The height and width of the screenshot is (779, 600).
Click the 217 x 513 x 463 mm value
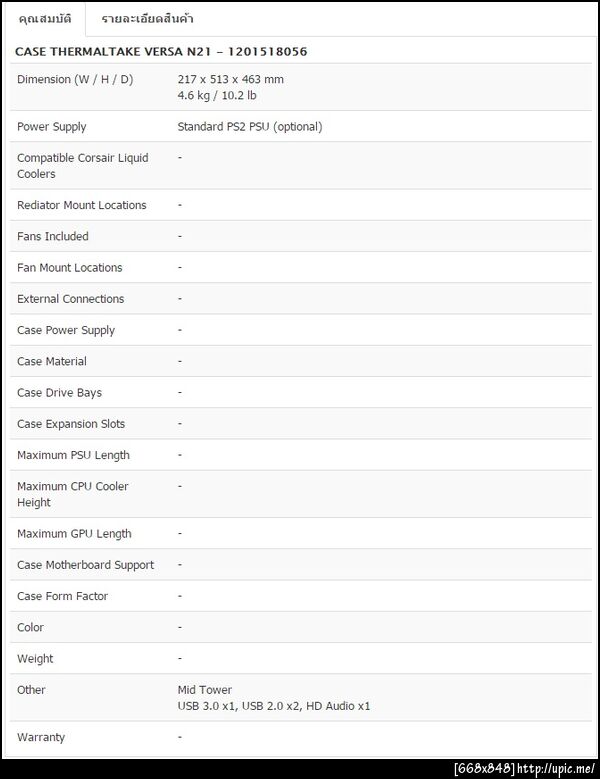point(231,79)
